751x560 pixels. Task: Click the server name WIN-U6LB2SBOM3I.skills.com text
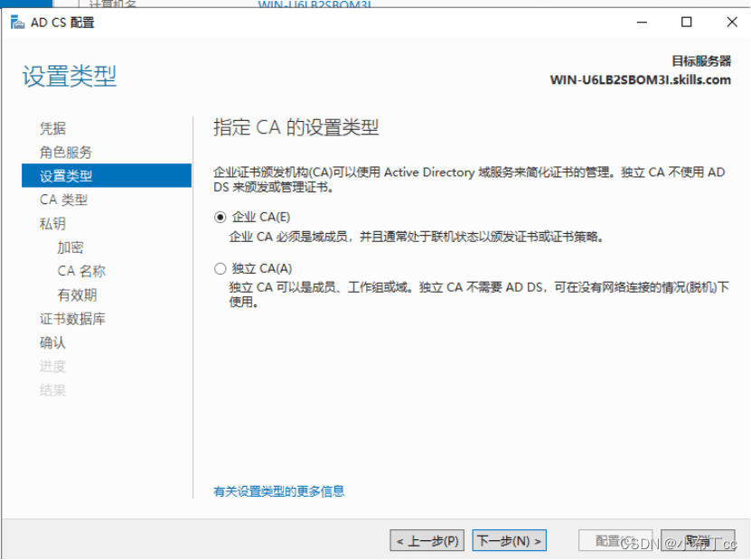tap(641, 79)
